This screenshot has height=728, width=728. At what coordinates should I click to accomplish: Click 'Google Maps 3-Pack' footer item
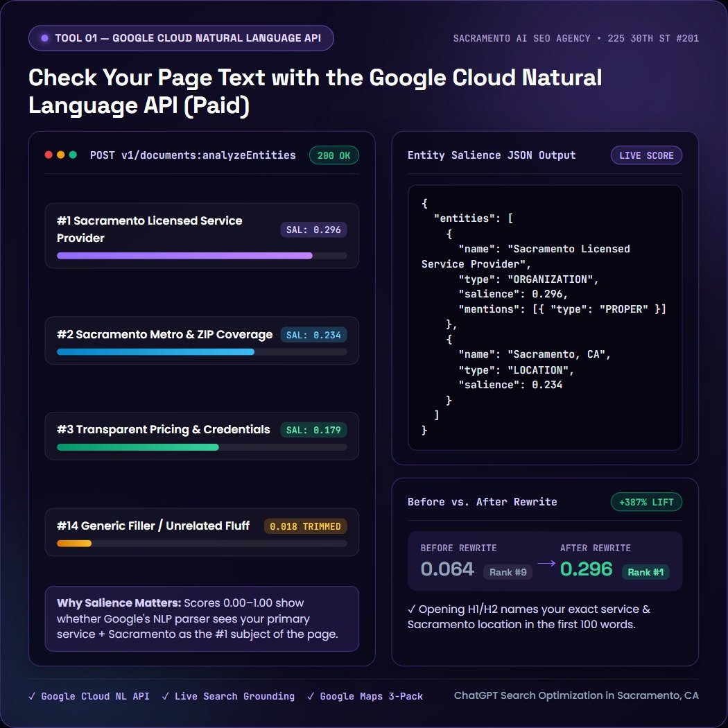[x=365, y=696]
